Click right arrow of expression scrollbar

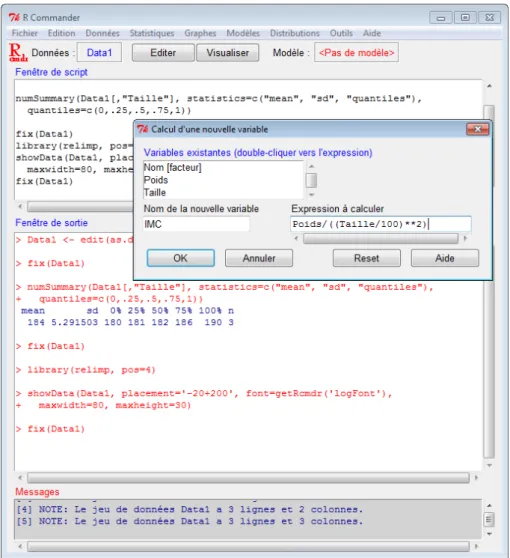[x=465, y=238]
